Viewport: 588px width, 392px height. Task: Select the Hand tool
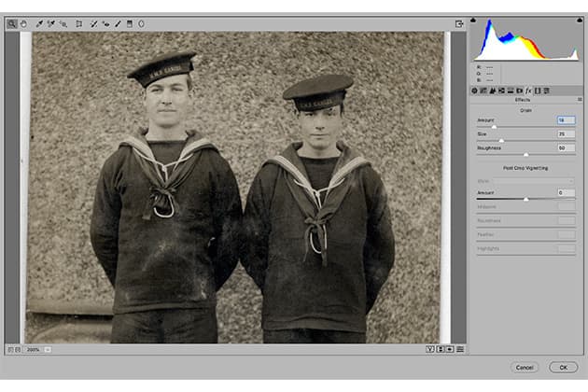(x=23, y=23)
